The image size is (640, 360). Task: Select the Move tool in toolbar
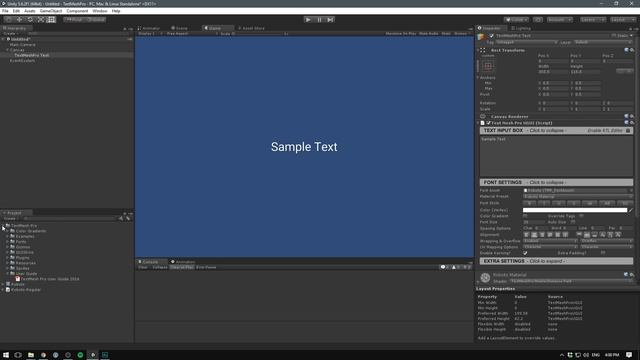(19, 20)
